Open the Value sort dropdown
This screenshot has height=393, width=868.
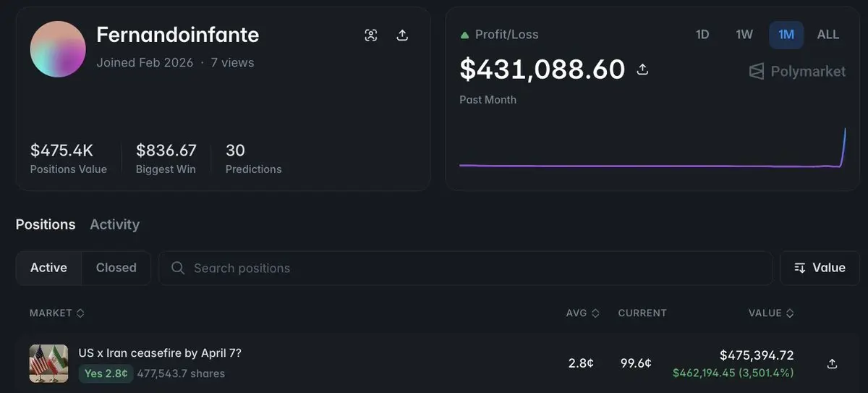[820, 268]
